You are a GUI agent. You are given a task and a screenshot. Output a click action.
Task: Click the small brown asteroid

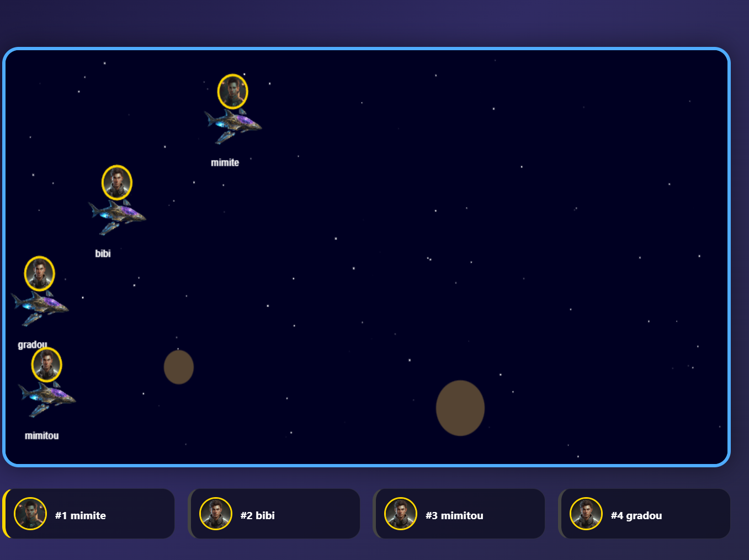point(179,367)
